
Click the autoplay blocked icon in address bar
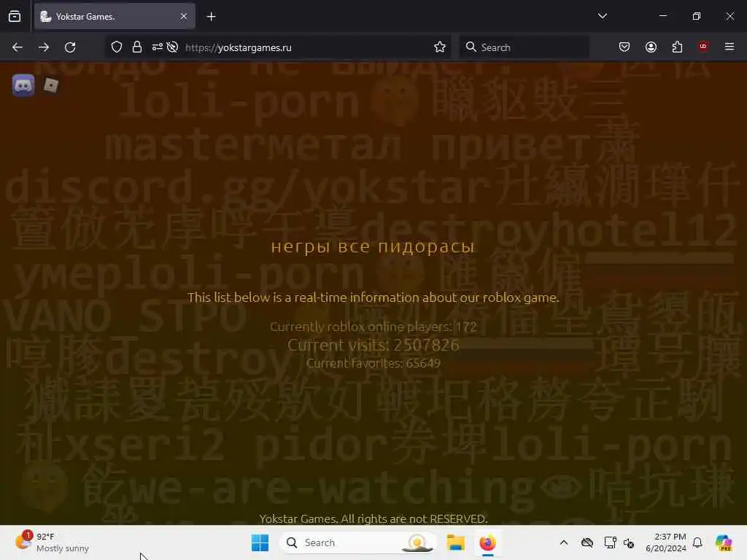pos(172,47)
